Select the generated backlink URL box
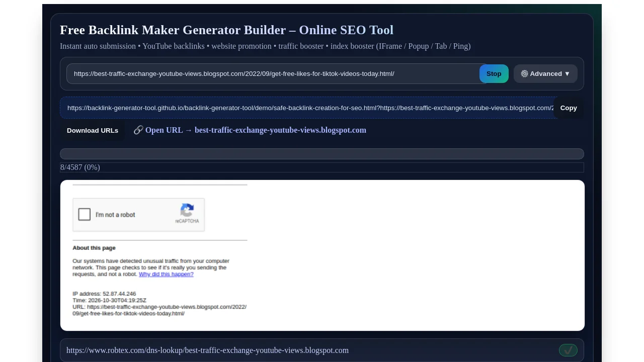644x362 pixels. tap(307, 108)
